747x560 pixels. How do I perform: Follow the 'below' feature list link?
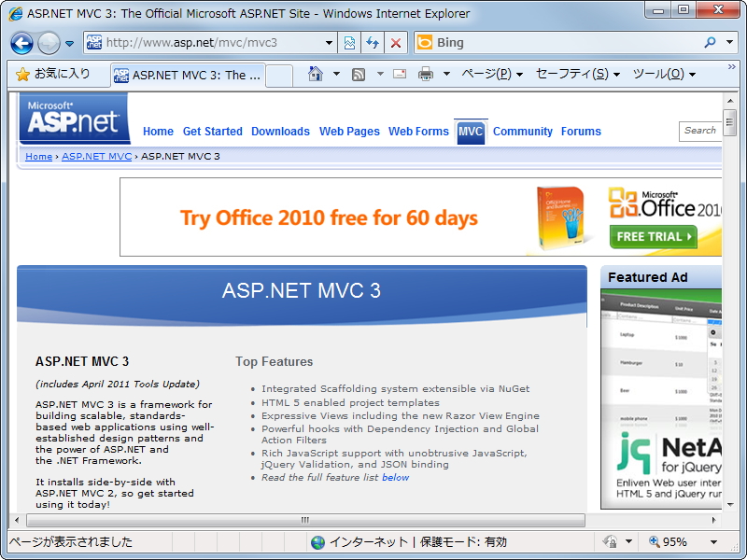click(395, 477)
